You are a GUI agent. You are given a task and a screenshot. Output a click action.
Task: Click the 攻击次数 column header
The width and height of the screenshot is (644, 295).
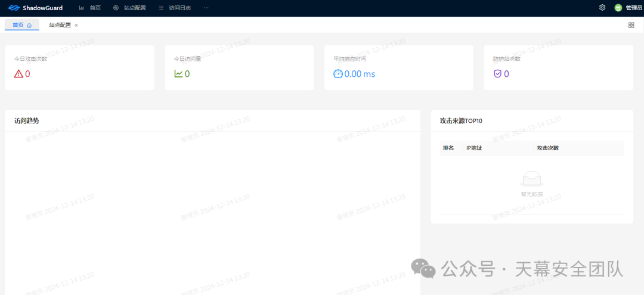tap(547, 148)
